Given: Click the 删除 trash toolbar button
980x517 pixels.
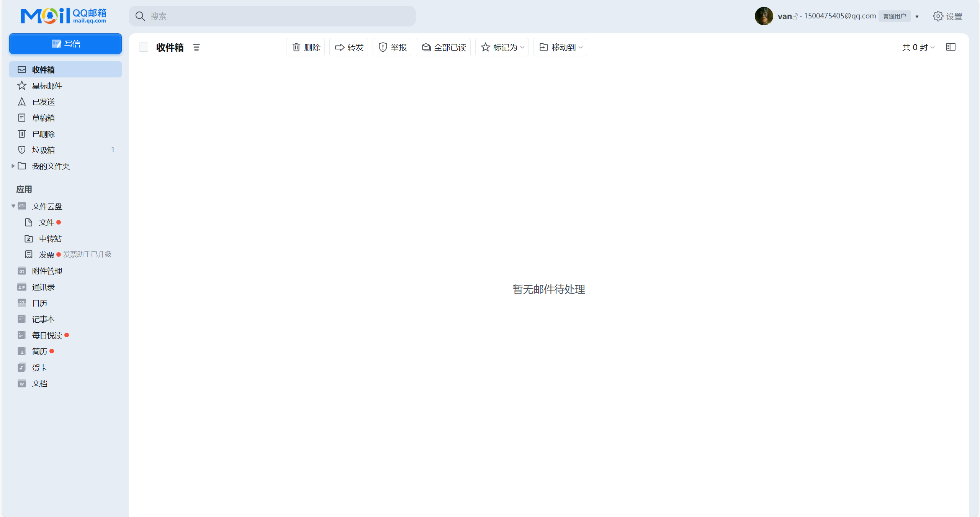Looking at the screenshot, I should pos(306,47).
